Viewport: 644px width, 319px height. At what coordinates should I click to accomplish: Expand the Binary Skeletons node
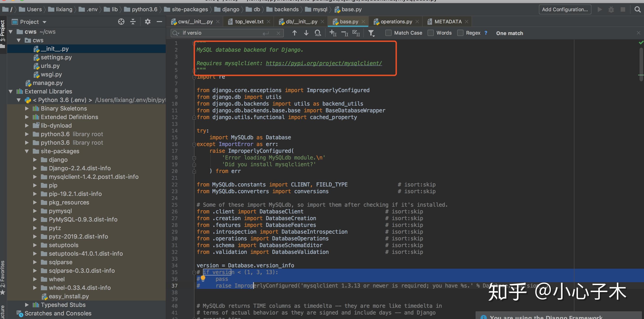coord(26,108)
